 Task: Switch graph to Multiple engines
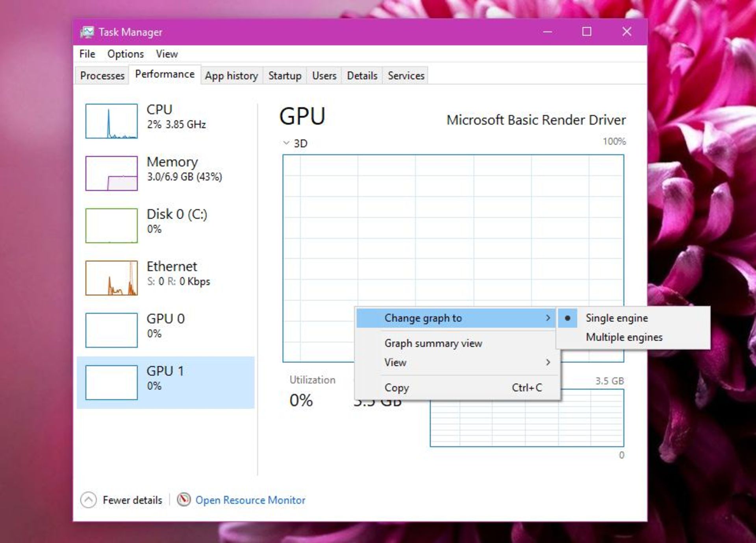tap(624, 337)
